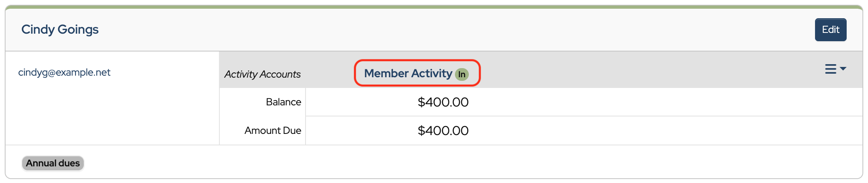Click the Balance value $400.00
This screenshot has height=183, width=868.
tap(443, 102)
